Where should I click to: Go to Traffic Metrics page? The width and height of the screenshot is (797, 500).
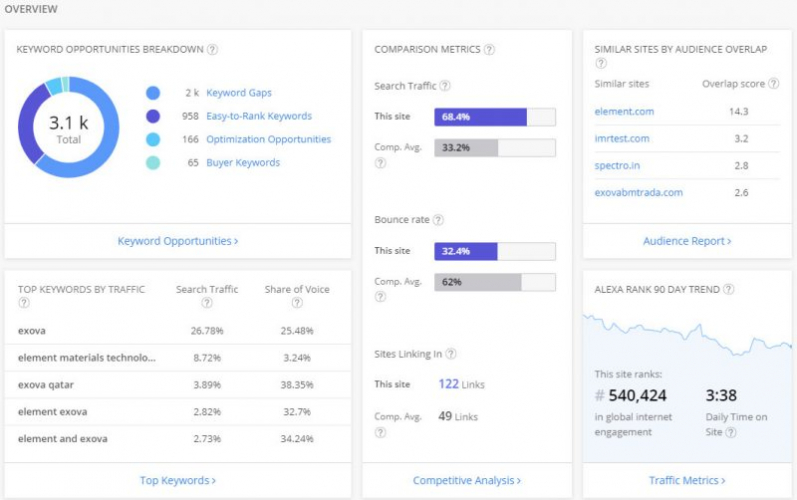[x=686, y=481]
